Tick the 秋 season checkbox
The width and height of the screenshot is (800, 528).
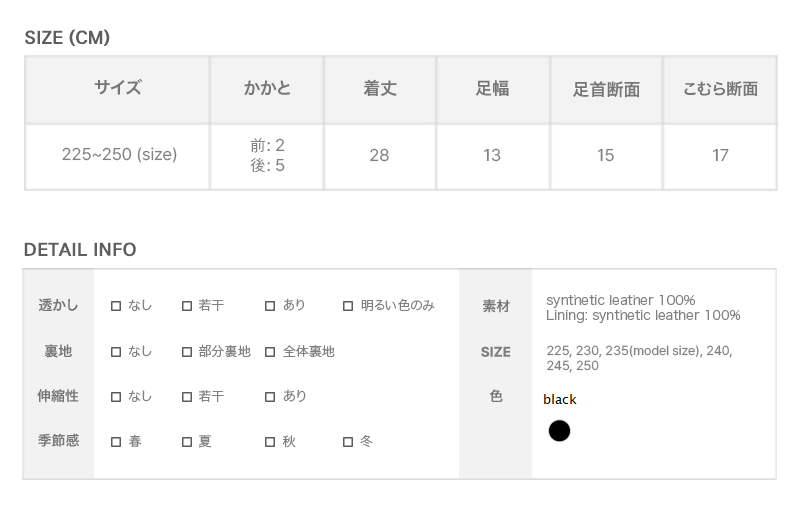(270, 442)
